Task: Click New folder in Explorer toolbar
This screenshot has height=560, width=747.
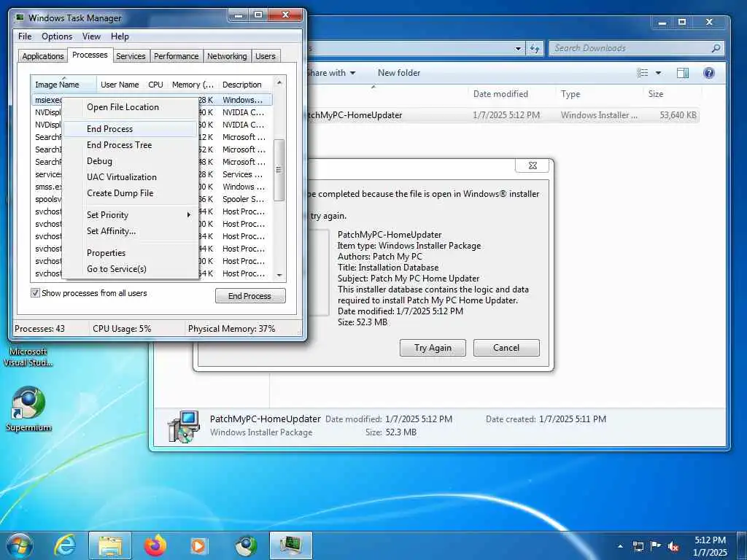Action: tap(399, 73)
